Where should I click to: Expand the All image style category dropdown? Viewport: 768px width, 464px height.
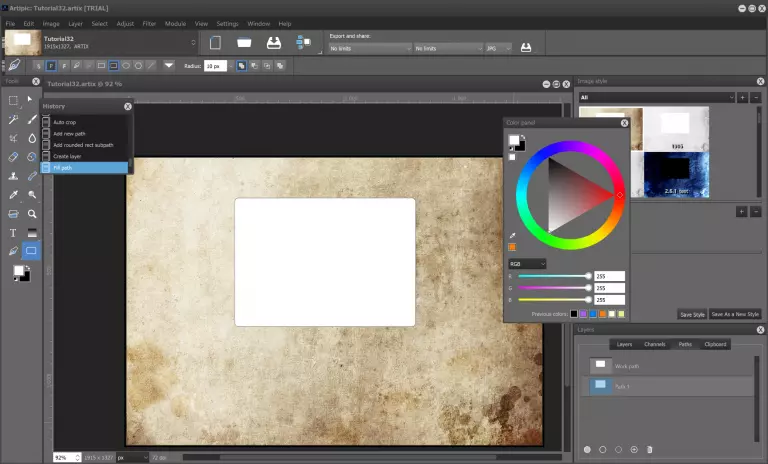pyautogui.click(x=653, y=97)
